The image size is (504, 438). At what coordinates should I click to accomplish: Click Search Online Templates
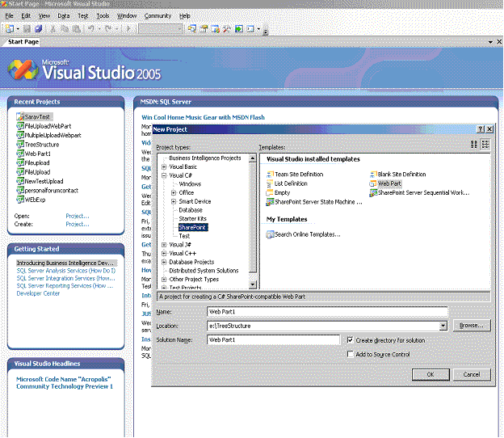[303, 234]
